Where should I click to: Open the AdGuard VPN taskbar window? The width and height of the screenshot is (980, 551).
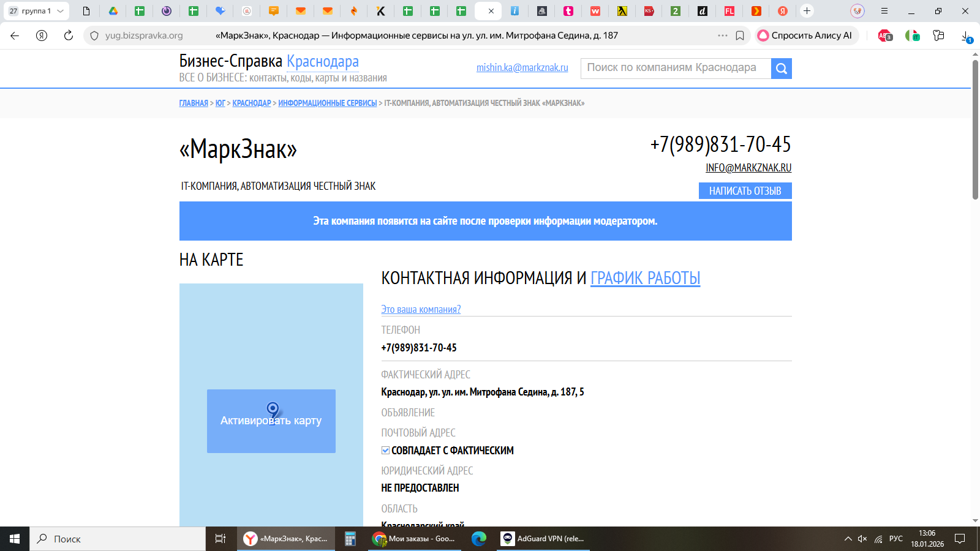[x=543, y=539]
